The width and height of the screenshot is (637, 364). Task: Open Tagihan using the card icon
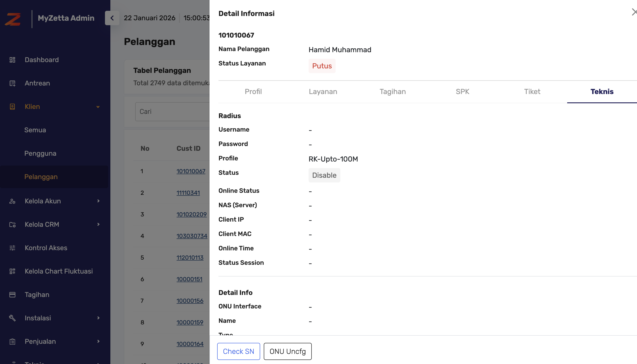tap(12, 294)
